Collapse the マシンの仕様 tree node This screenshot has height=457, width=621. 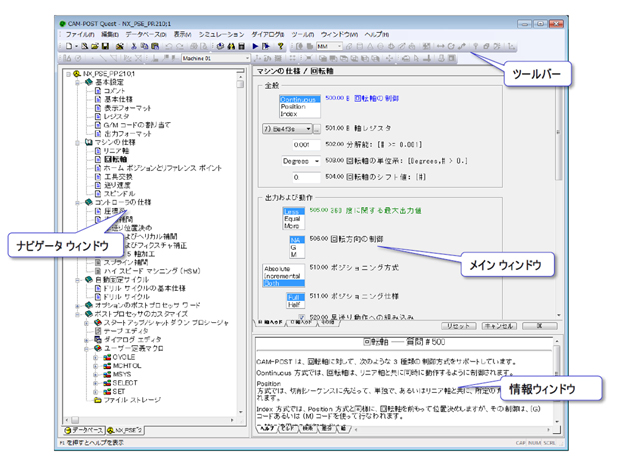pyautogui.click(x=78, y=141)
